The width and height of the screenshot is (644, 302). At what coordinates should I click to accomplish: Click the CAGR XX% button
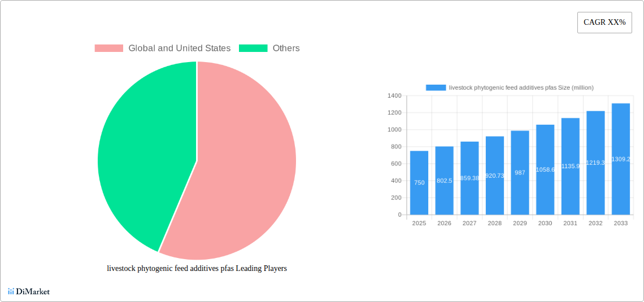click(604, 23)
